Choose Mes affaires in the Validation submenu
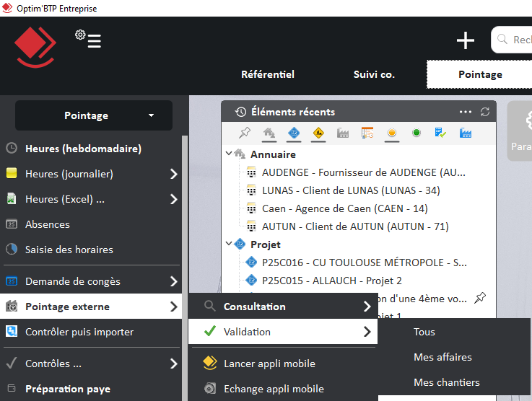Screen dimensions: 532x401 [x=442, y=357]
